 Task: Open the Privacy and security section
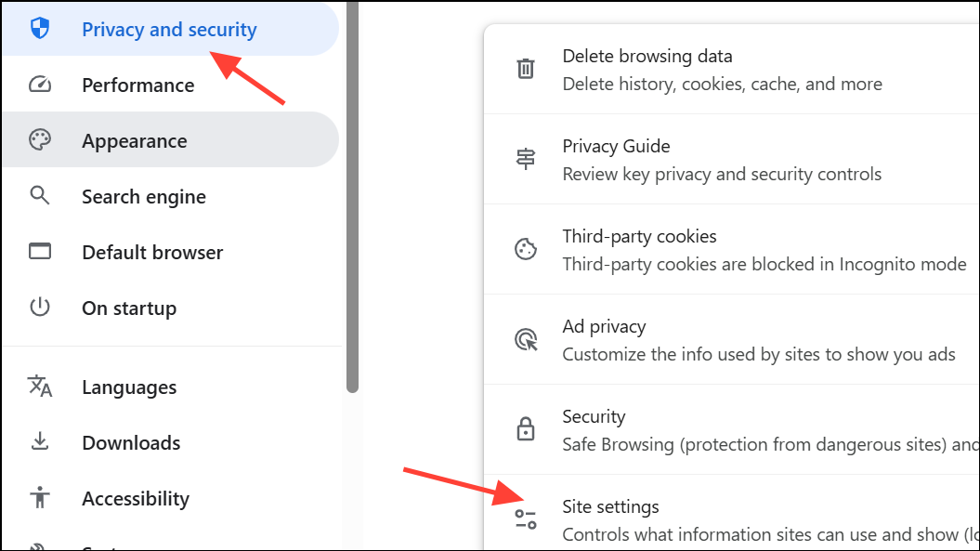point(171,29)
